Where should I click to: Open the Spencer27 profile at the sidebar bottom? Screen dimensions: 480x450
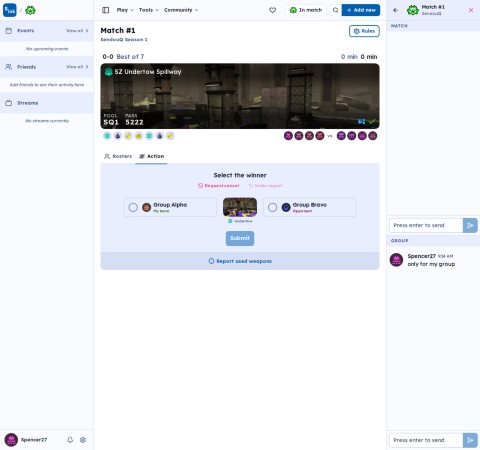[x=26, y=440]
